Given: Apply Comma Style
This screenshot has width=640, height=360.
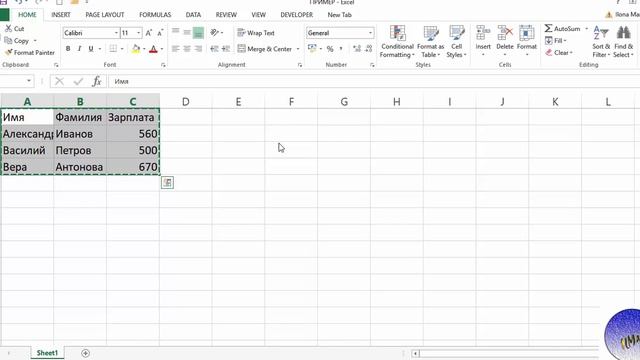Looking at the screenshot, I should pyautogui.click(x=341, y=49).
